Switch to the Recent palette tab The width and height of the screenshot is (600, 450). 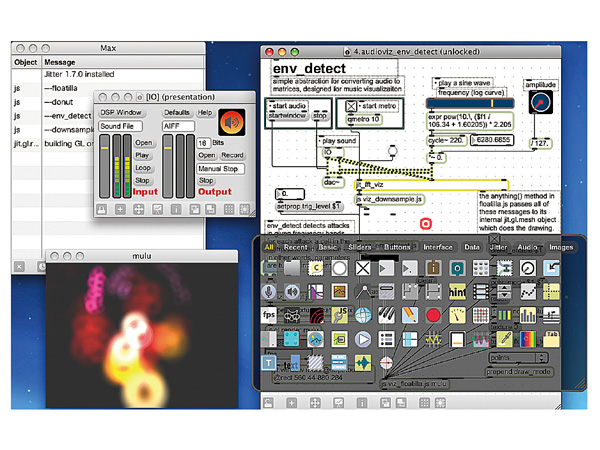(x=295, y=247)
